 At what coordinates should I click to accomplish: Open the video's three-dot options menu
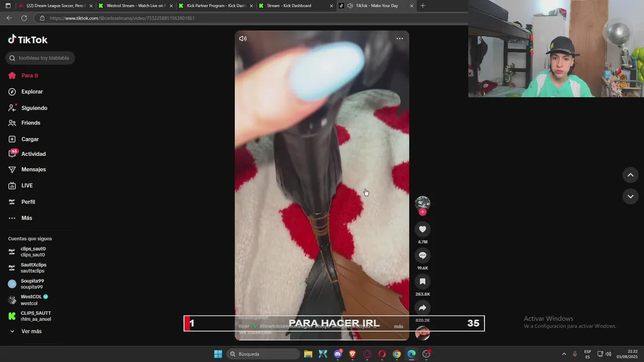399,39
